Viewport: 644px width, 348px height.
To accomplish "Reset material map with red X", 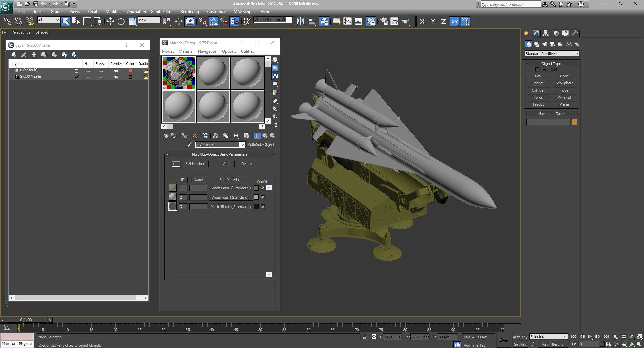I will 195,136.
